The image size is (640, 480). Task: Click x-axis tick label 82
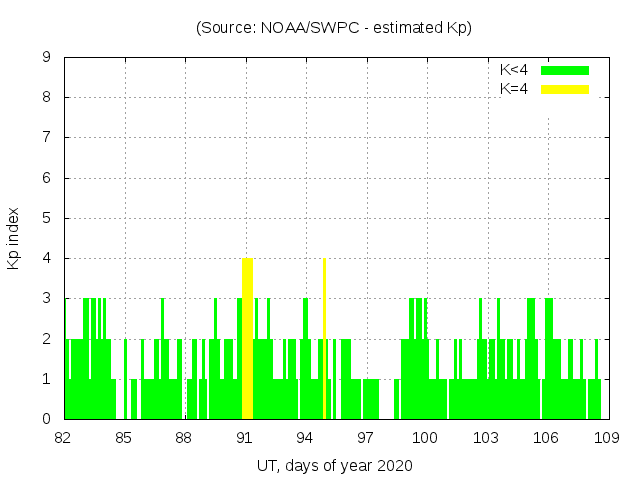(x=63, y=438)
